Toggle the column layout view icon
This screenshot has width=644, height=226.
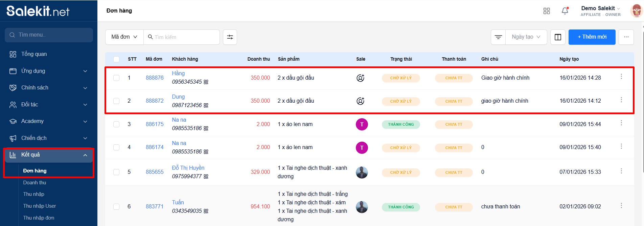[558, 37]
